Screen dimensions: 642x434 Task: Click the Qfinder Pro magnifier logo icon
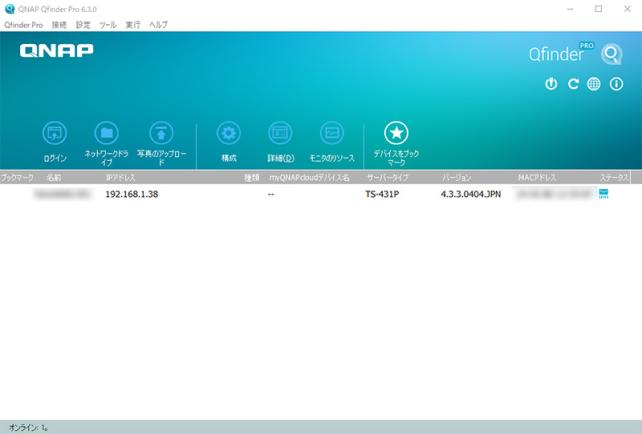(612, 54)
